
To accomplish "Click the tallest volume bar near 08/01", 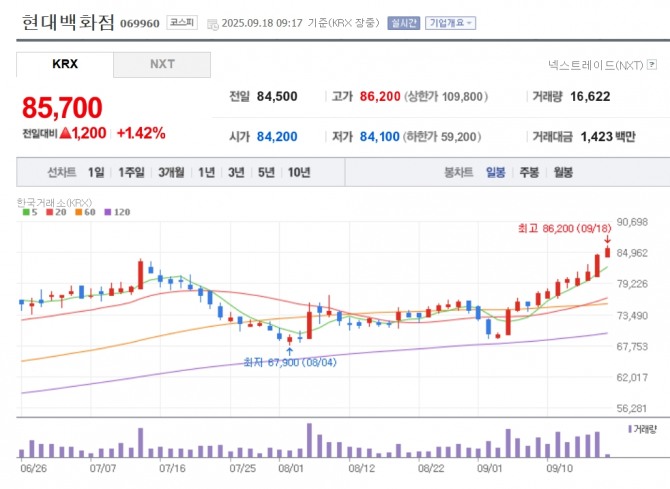I will coord(309,440).
